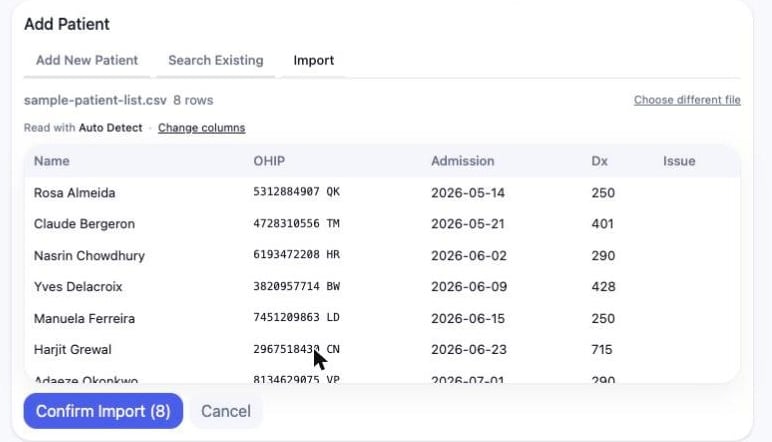Click Dx value 428 for Yves Delacroix
This screenshot has height=442, width=772.
click(x=603, y=286)
